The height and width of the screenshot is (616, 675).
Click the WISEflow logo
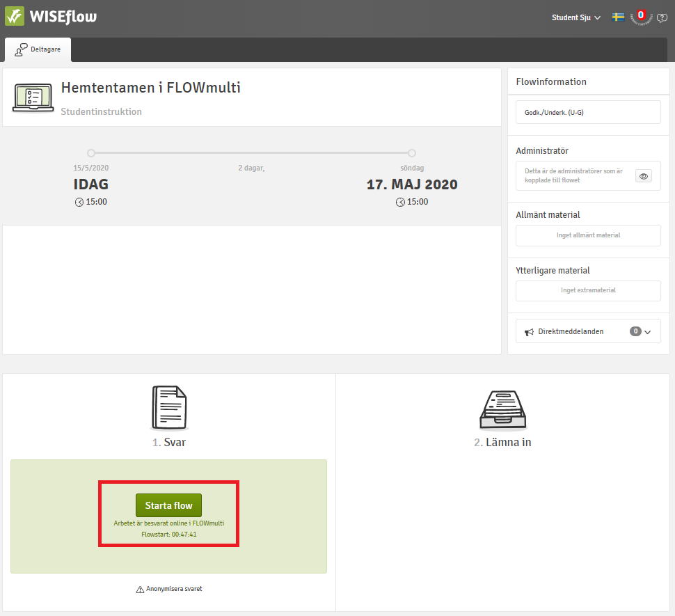pyautogui.click(x=51, y=16)
